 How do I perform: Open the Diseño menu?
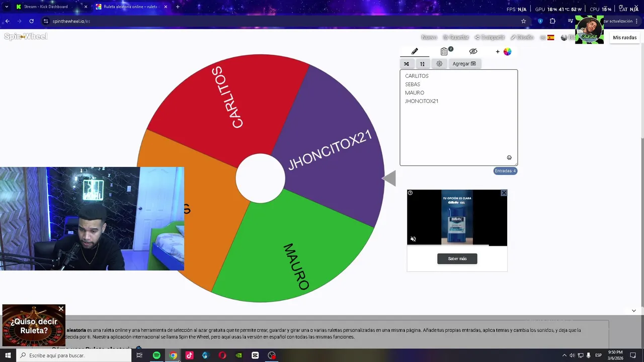[x=522, y=38]
